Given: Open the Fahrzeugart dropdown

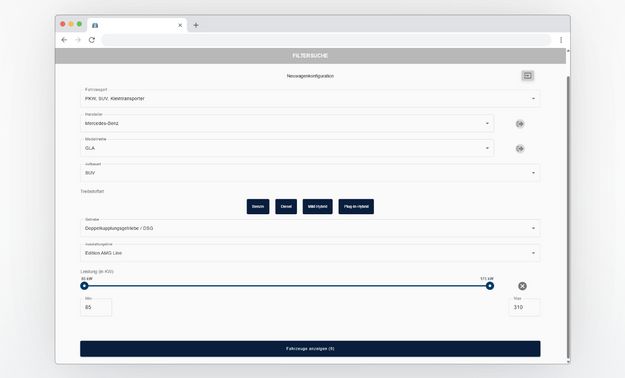Looking at the screenshot, I should 310,98.
